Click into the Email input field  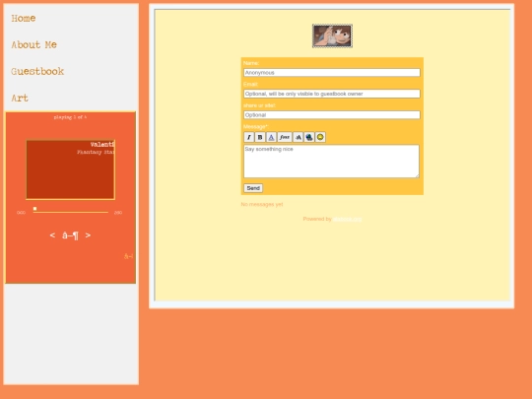pos(332,94)
